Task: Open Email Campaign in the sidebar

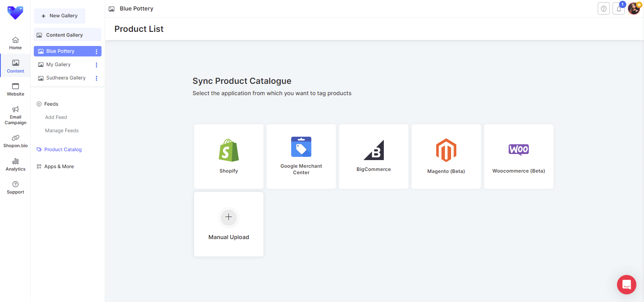Action: tap(15, 115)
